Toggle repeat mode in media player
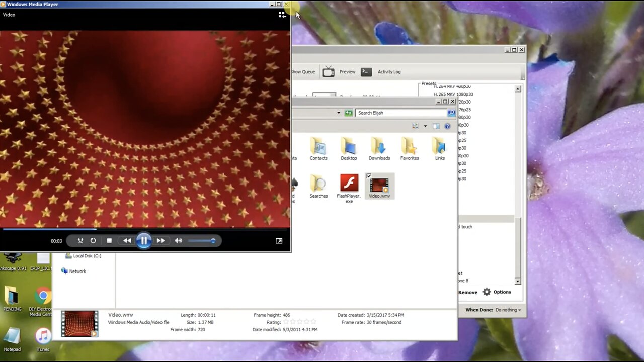The height and width of the screenshot is (362, 644). click(x=93, y=241)
